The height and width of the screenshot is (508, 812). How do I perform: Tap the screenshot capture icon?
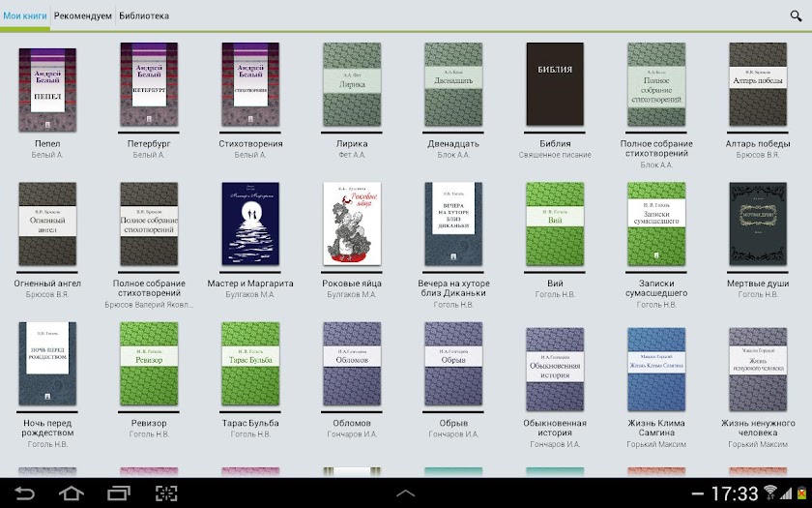(166, 493)
